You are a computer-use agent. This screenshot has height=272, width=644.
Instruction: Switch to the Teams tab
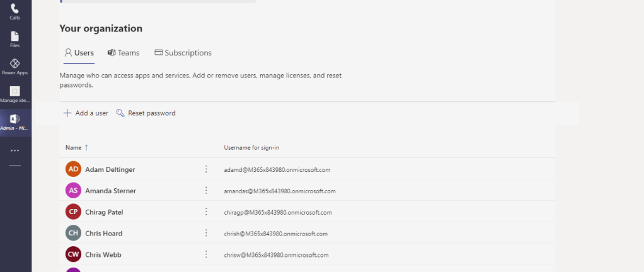pyautogui.click(x=124, y=53)
